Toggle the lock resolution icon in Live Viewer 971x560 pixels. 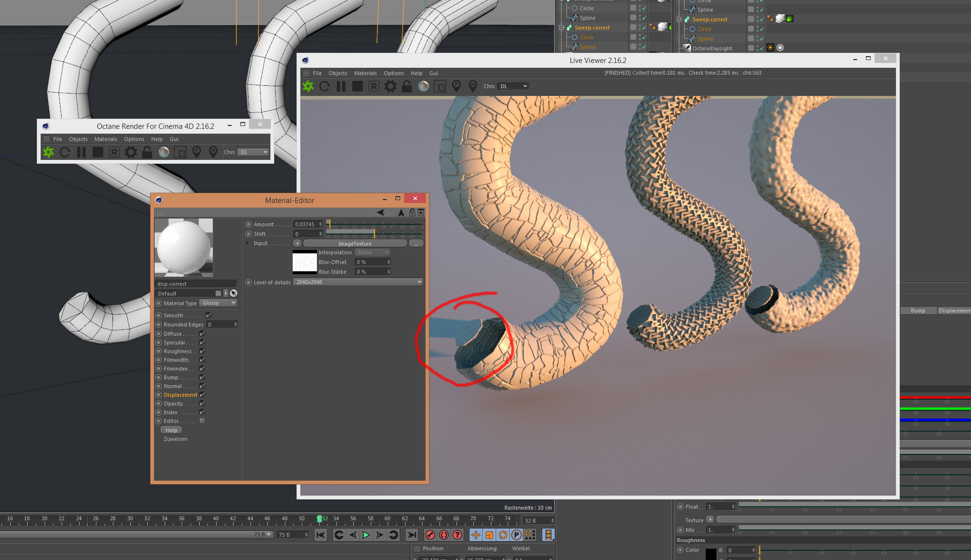click(407, 86)
